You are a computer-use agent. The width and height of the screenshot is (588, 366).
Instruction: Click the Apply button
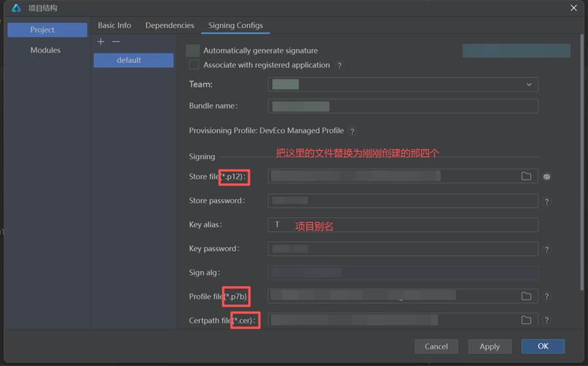pos(489,346)
